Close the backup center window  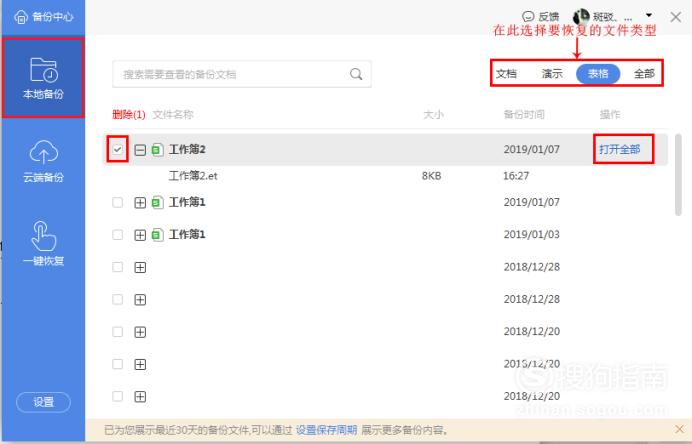pyautogui.click(x=675, y=17)
